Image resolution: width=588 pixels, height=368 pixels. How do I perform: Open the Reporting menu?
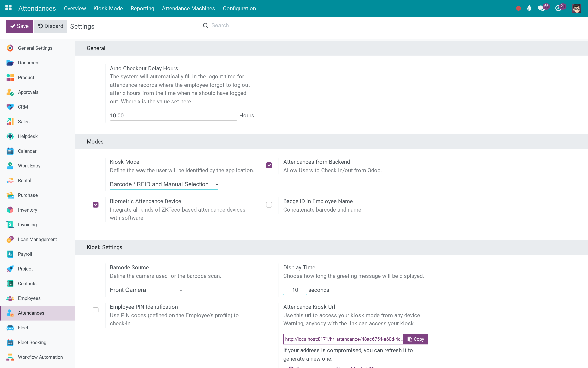click(x=142, y=8)
